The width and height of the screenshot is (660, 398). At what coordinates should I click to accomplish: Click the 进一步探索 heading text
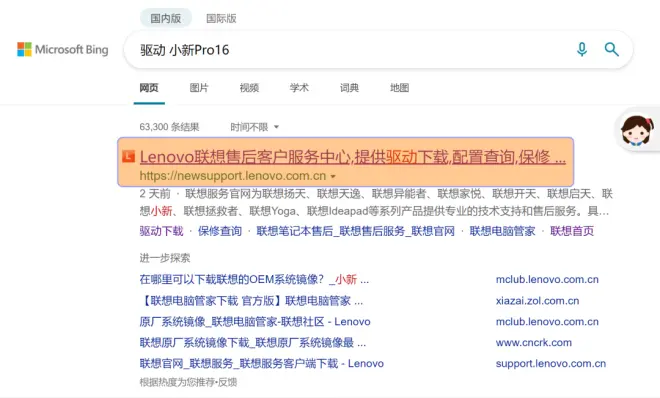pyautogui.click(x=165, y=258)
